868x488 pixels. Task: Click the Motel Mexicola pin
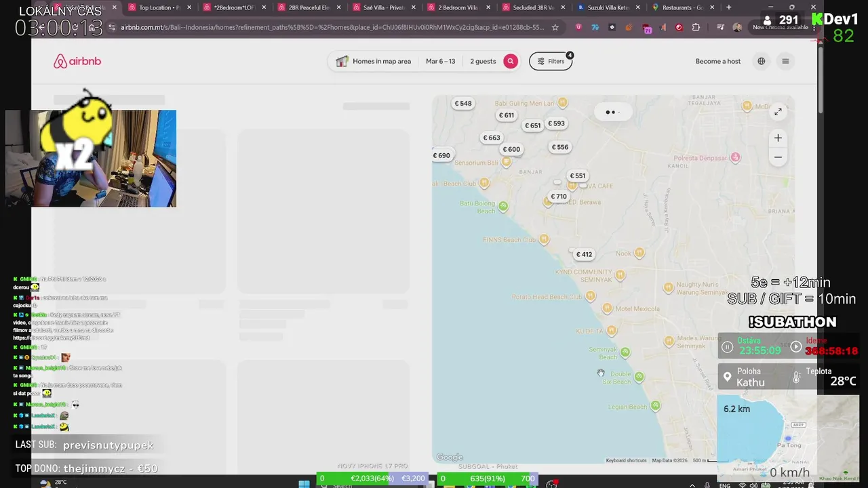608,308
